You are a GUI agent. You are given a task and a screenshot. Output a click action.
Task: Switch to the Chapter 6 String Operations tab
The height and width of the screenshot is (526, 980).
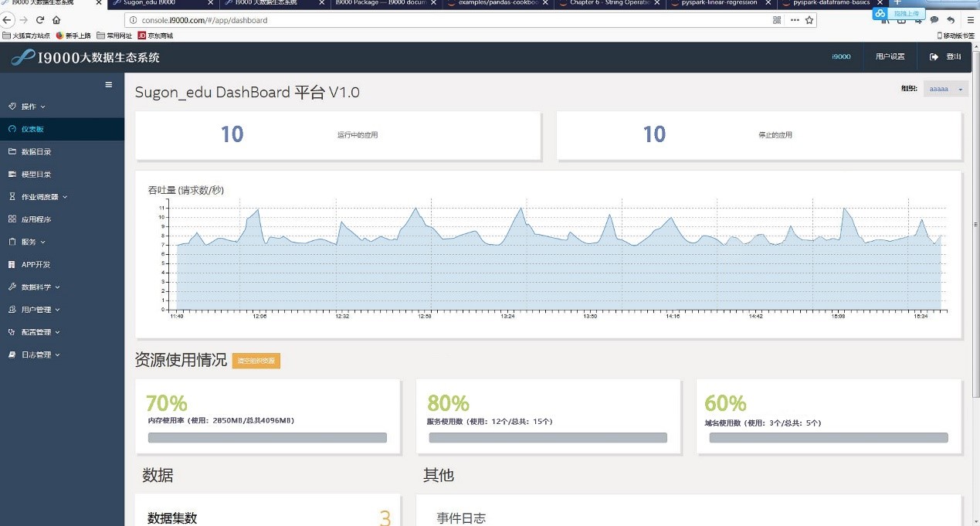[x=610, y=3]
